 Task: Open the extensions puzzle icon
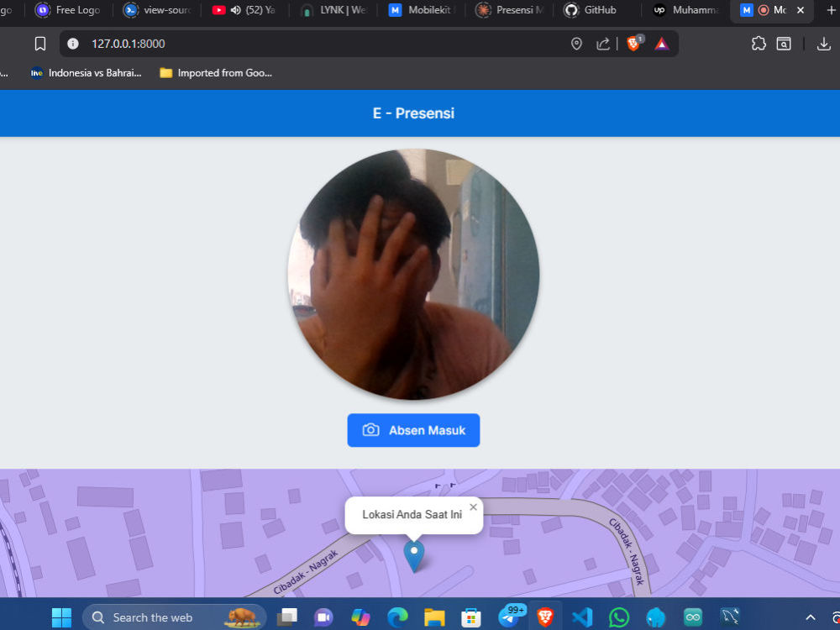coord(759,44)
